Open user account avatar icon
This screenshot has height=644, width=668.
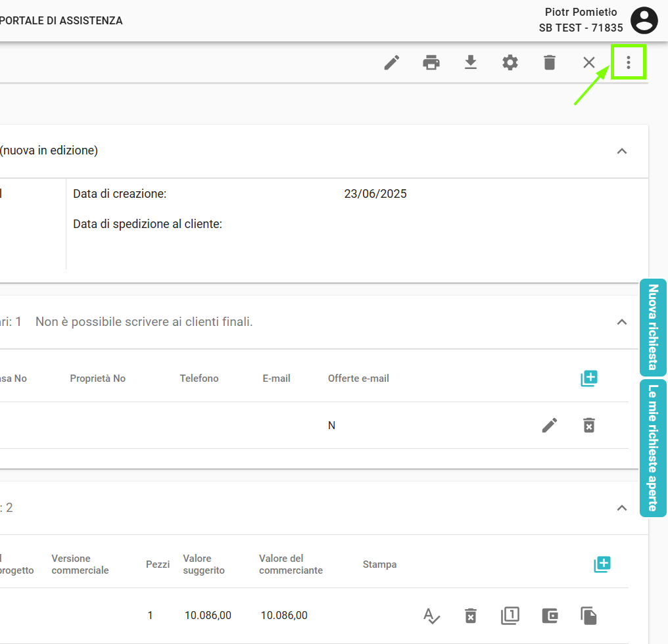[x=644, y=20]
